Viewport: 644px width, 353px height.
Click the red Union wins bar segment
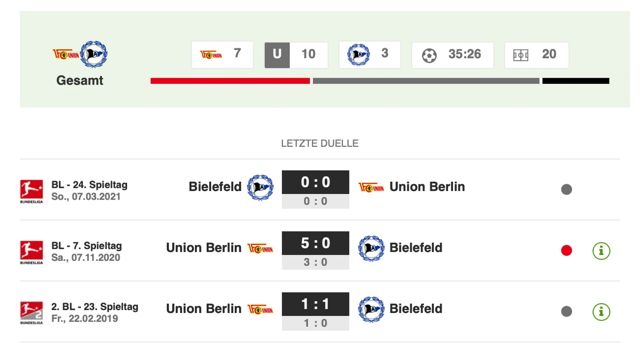pyautogui.click(x=230, y=81)
